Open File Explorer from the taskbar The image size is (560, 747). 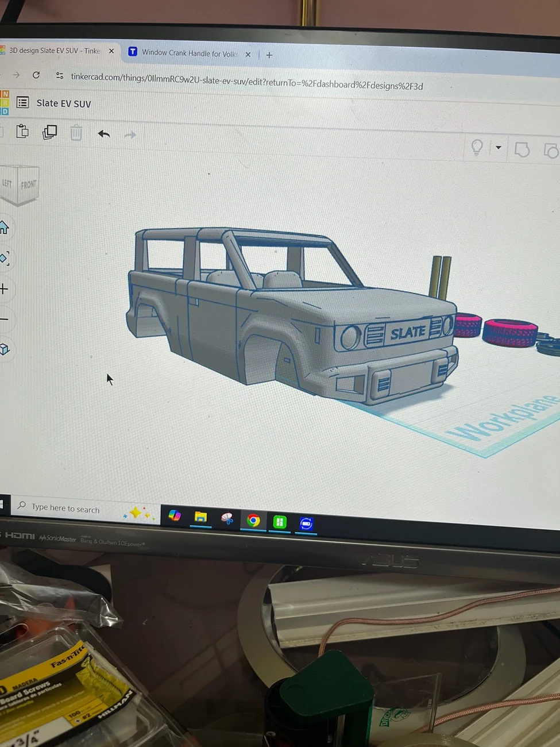click(200, 517)
